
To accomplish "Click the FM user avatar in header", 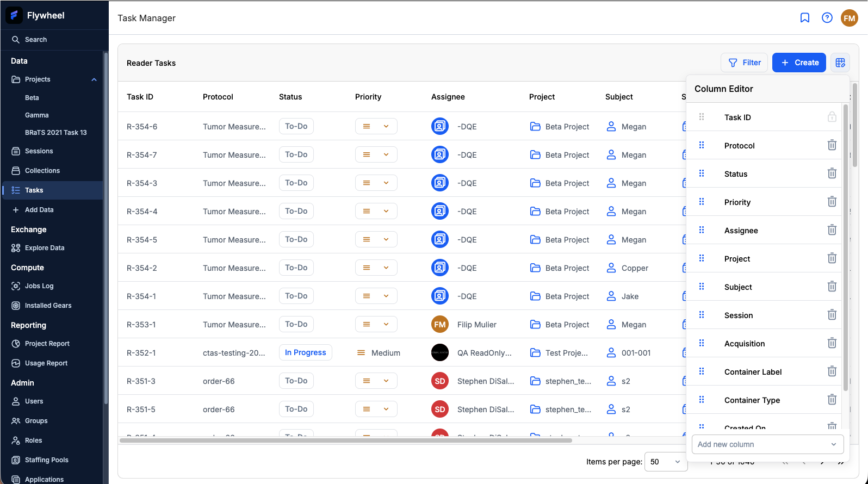I will [849, 18].
